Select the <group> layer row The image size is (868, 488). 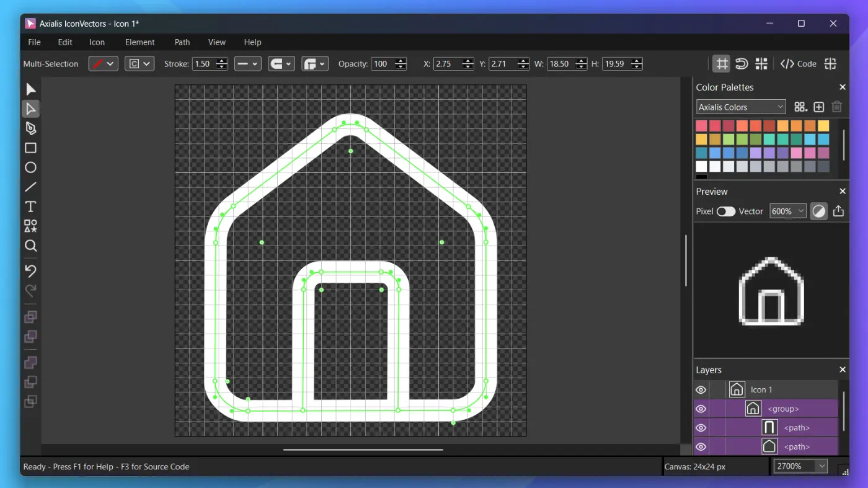tap(766, 409)
